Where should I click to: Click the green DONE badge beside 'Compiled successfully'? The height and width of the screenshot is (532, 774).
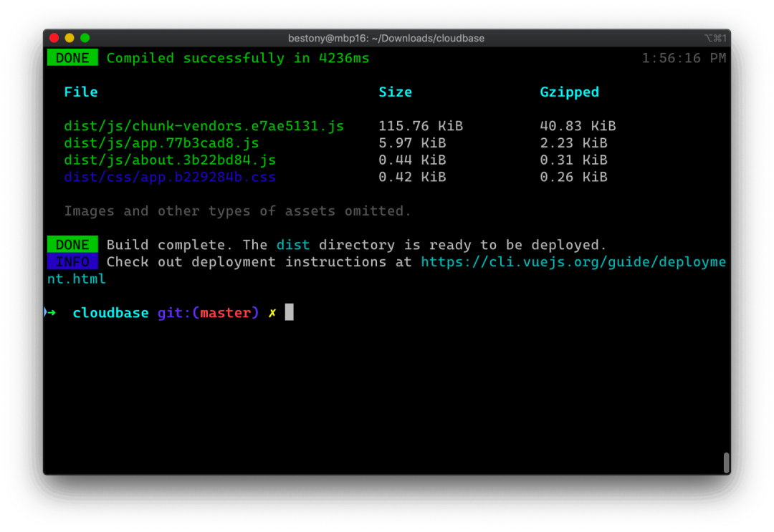tap(72, 58)
